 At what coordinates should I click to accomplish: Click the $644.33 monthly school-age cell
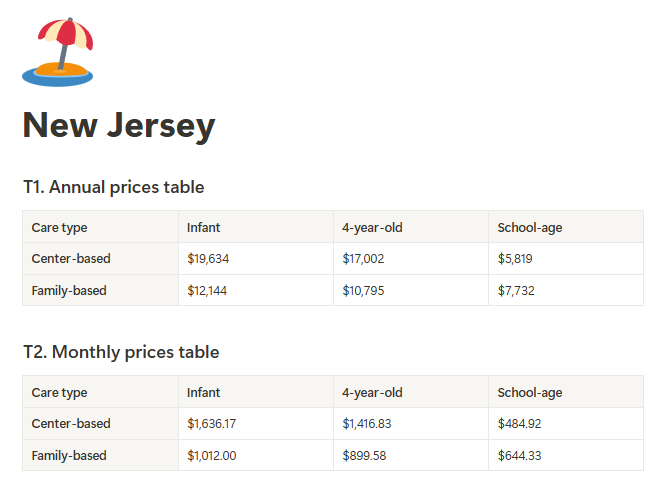click(x=566, y=455)
